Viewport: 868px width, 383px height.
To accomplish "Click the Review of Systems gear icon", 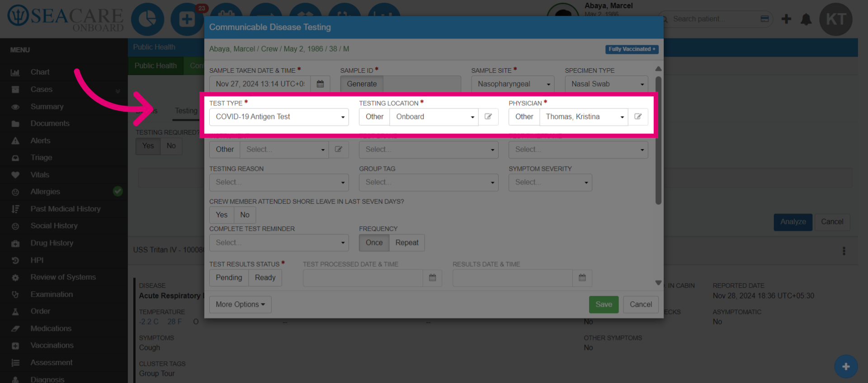I will tap(15, 278).
